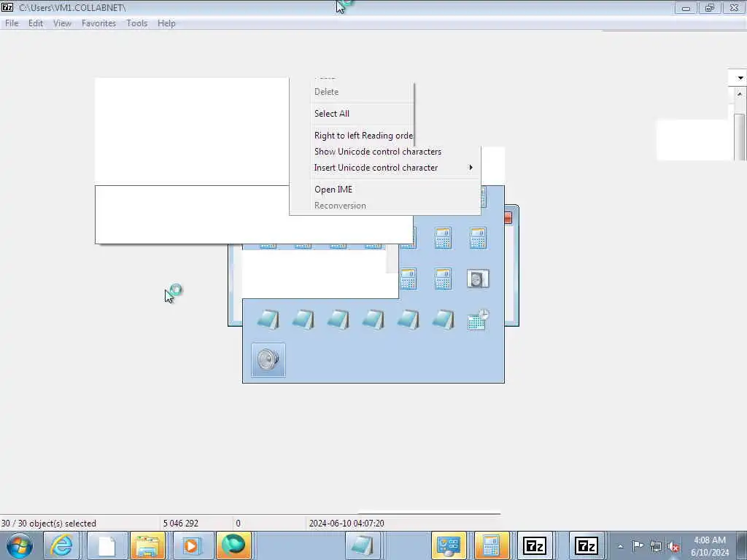747x560 pixels.
Task: Click the network icon in the tray
Action: 656,547
